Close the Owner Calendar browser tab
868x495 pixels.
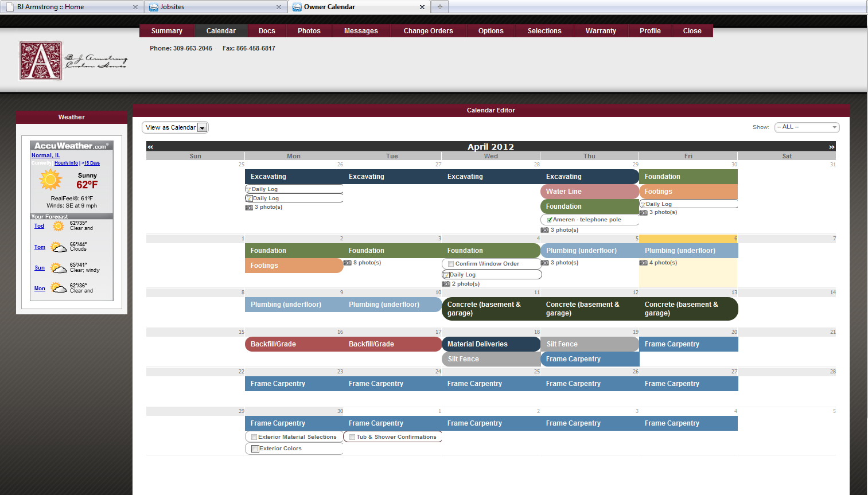(x=422, y=7)
